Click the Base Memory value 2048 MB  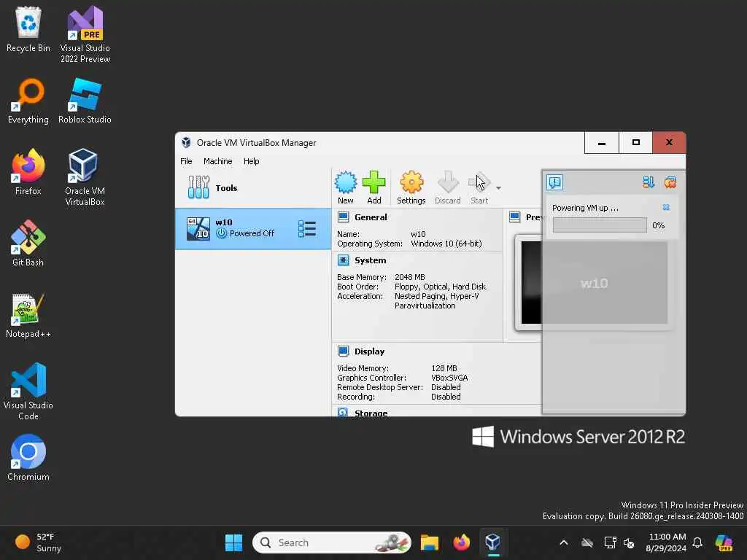coord(410,277)
